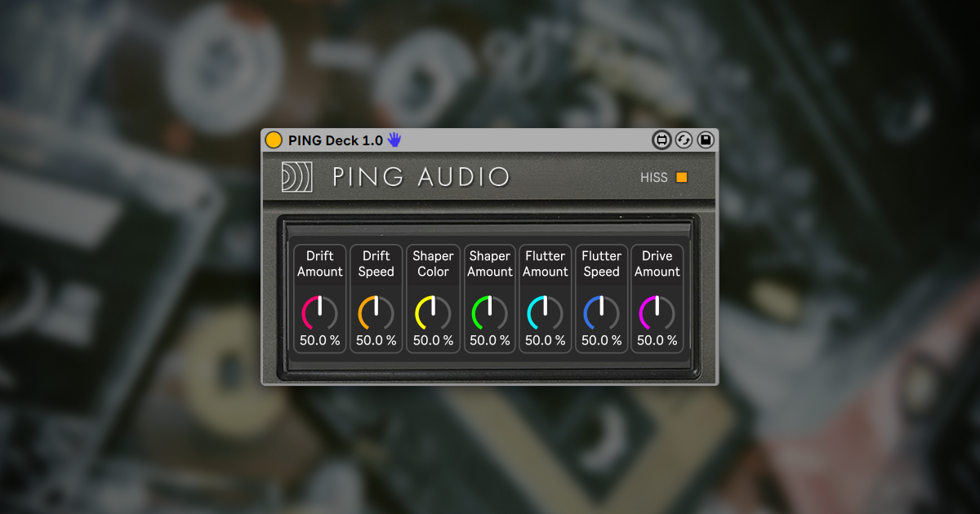Click the Ping Audio logo icon
Screen dimensions: 980x514
(x=296, y=177)
